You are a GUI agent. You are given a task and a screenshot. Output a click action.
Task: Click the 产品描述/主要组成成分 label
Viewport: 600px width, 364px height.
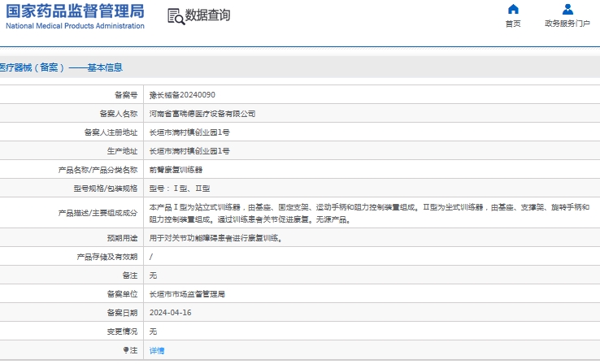98,213
